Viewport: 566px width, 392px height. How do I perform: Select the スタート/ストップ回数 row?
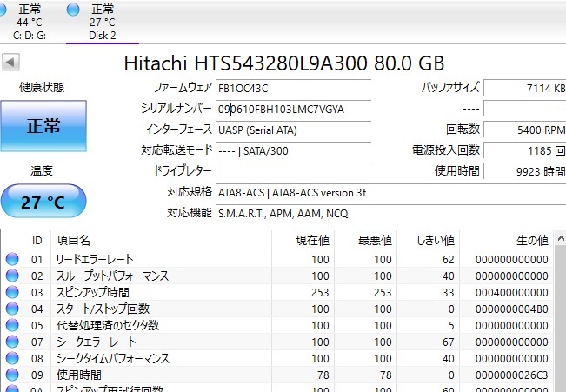coord(276,309)
